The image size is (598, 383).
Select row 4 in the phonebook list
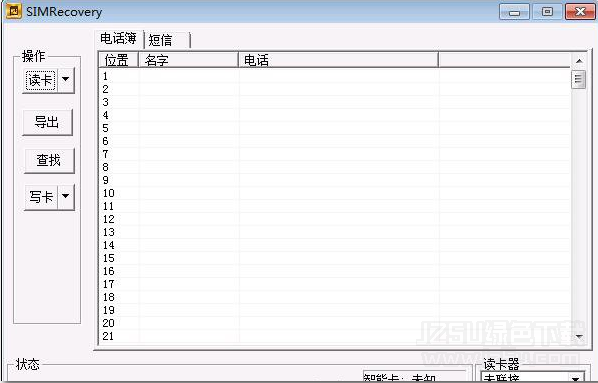pyautogui.click(x=334, y=115)
